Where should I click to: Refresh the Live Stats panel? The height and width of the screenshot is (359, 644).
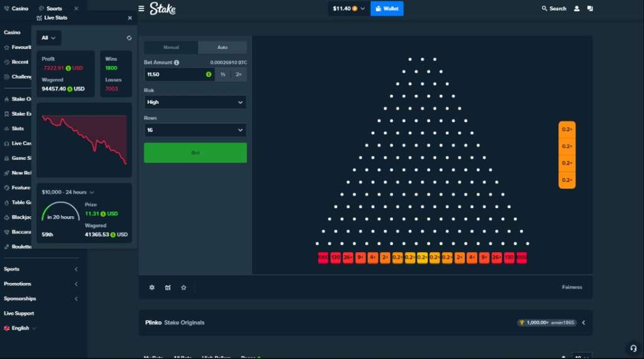129,38
